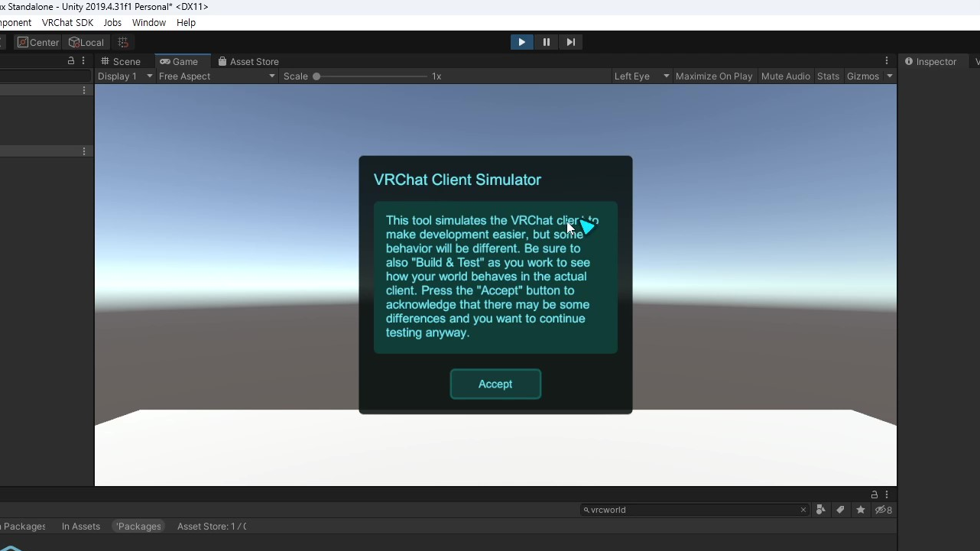Toggle handle rotation Local button
The height and width of the screenshot is (551, 980).
[x=86, y=42]
